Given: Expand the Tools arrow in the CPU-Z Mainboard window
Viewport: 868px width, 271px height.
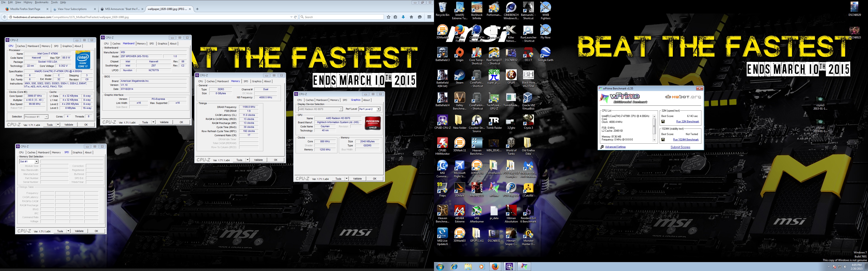Looking at the screenshot, I should [153, 122].
